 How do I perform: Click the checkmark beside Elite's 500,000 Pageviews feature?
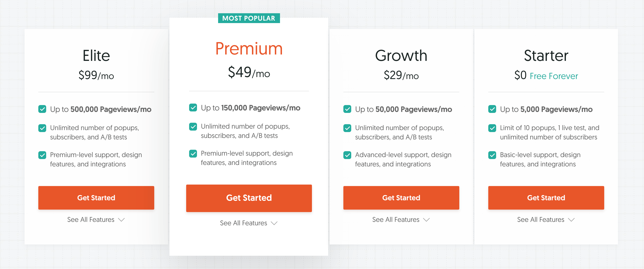point(42,109)
